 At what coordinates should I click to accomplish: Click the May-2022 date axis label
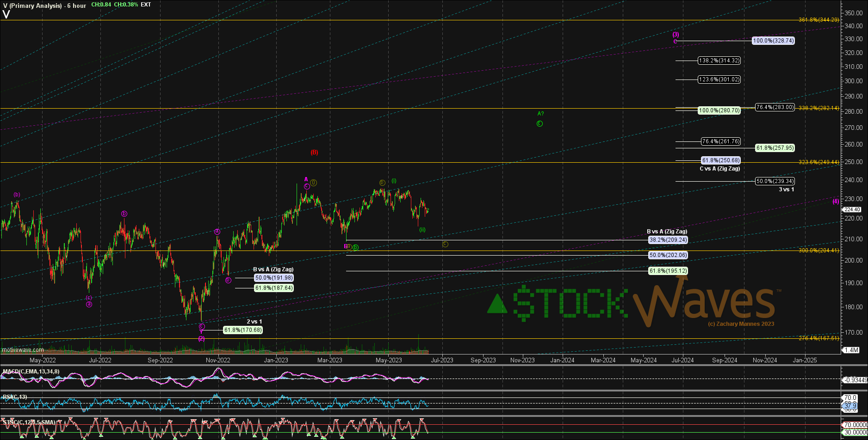tap(43, 360)
